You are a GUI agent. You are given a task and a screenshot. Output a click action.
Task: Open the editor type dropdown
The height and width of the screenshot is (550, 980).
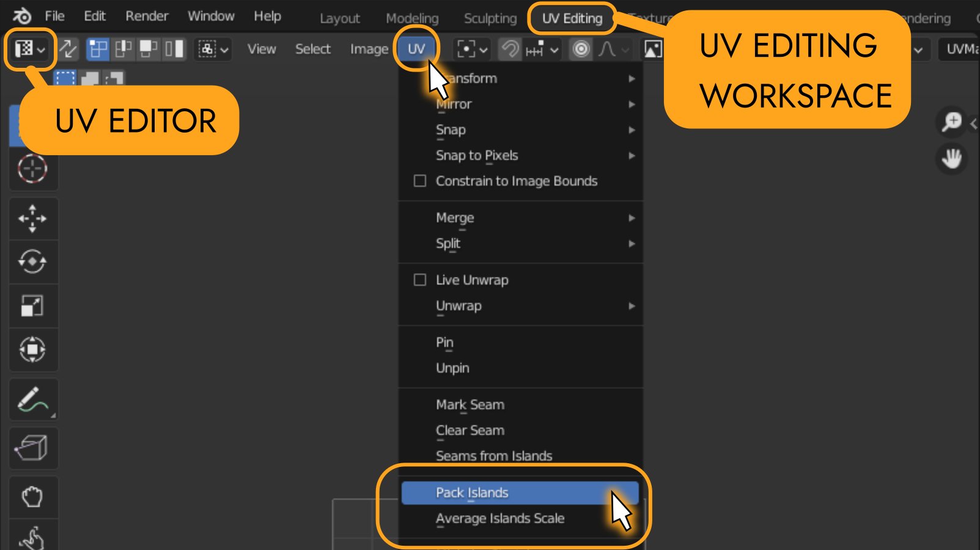pos(30,49)
